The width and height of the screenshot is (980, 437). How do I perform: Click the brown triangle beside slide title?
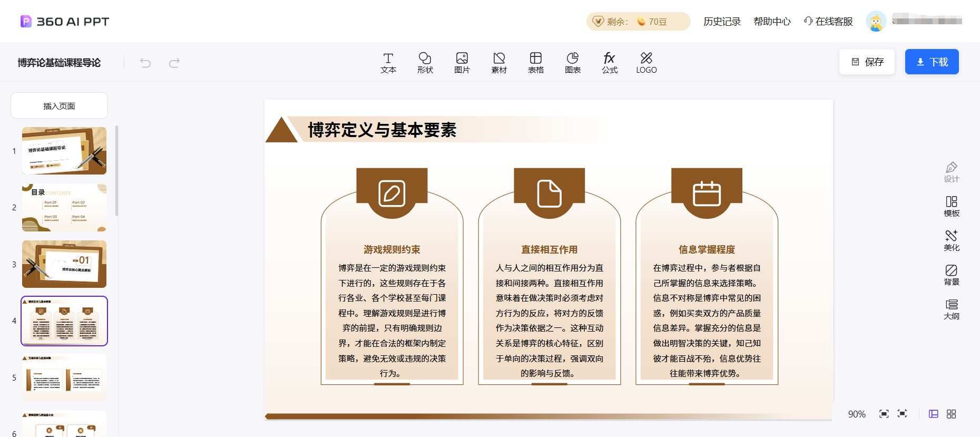[x=281, y=130]
